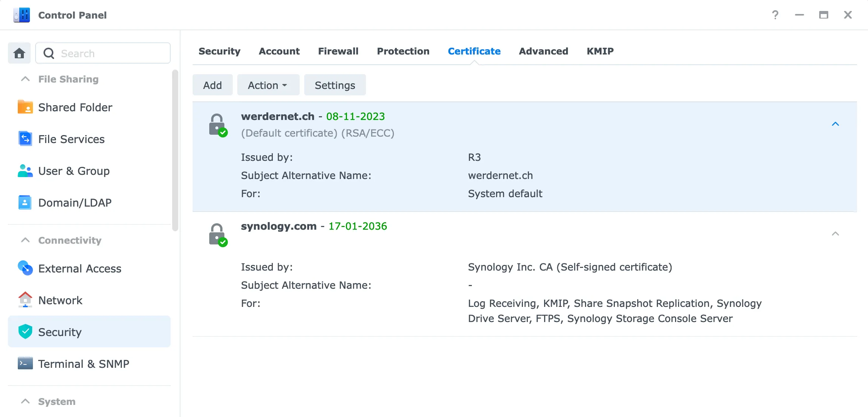
Task: Open help via the question mark
Action: point(775,15)
